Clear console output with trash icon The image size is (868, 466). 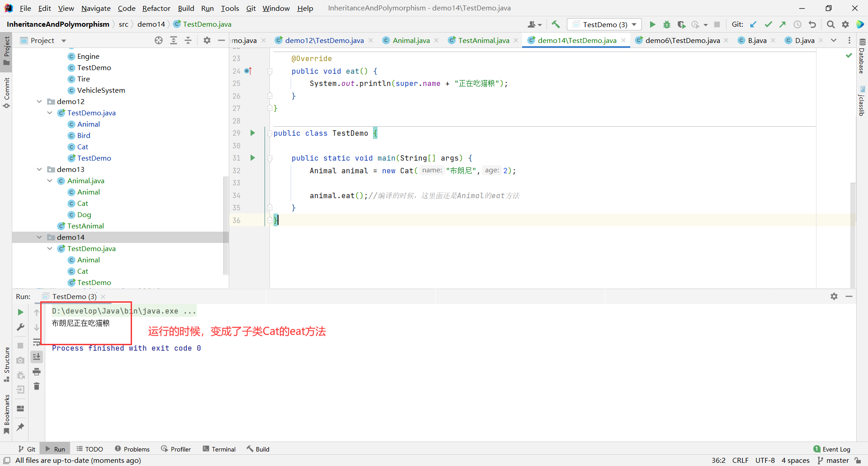37,386
